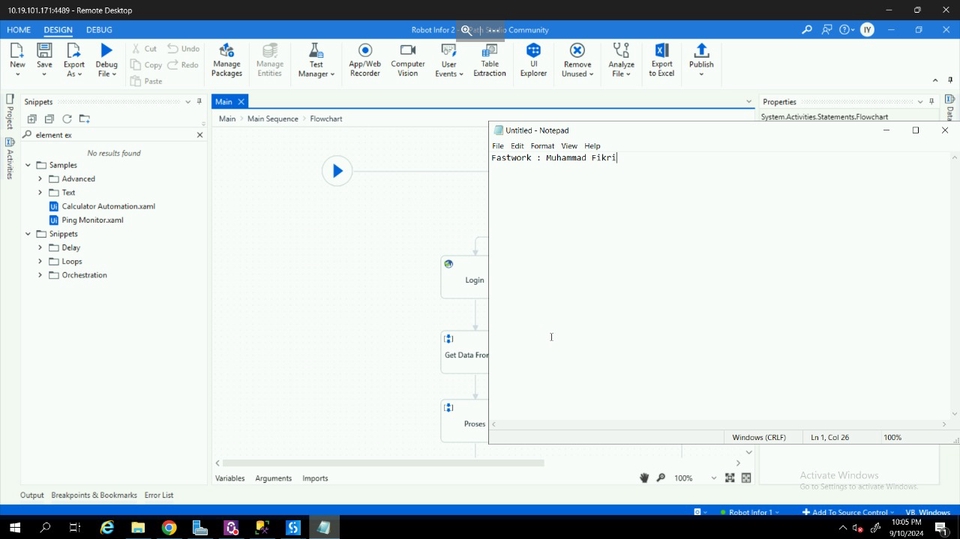Click Main Sequence in breadcrumb
Screen dimensions: 960x539
272,119
